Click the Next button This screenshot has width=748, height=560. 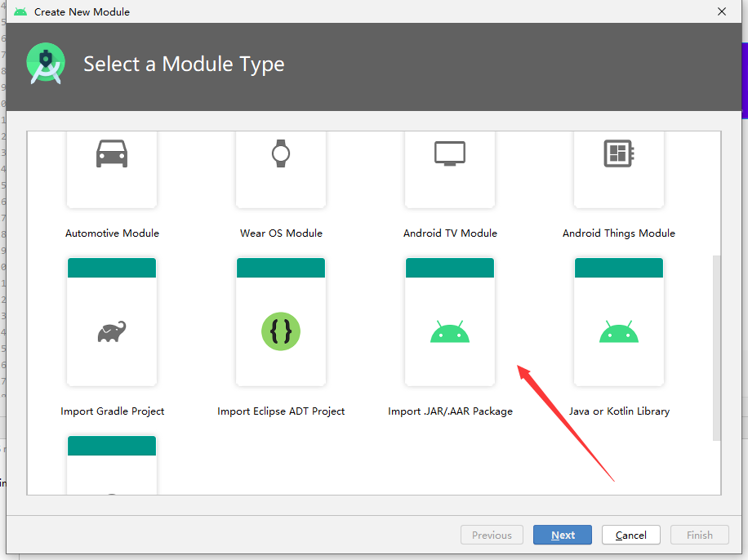pyautogui.click(x=562, y=535)
